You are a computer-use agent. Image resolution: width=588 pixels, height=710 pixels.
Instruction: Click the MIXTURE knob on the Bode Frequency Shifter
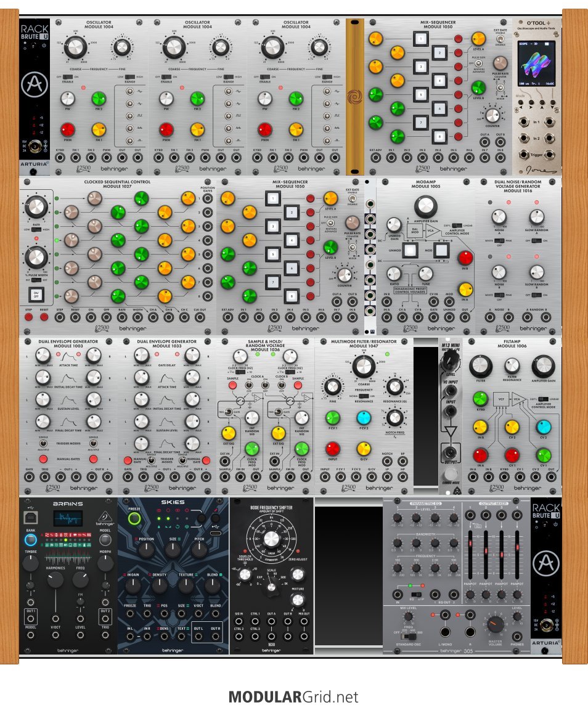[x=297, y=600]
